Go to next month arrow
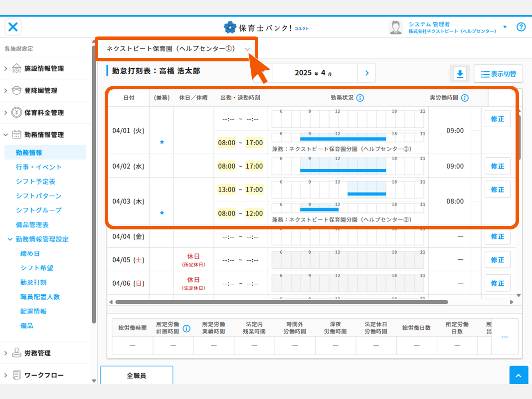The height and width of the screenshot is (399, 532). (367, 73)
